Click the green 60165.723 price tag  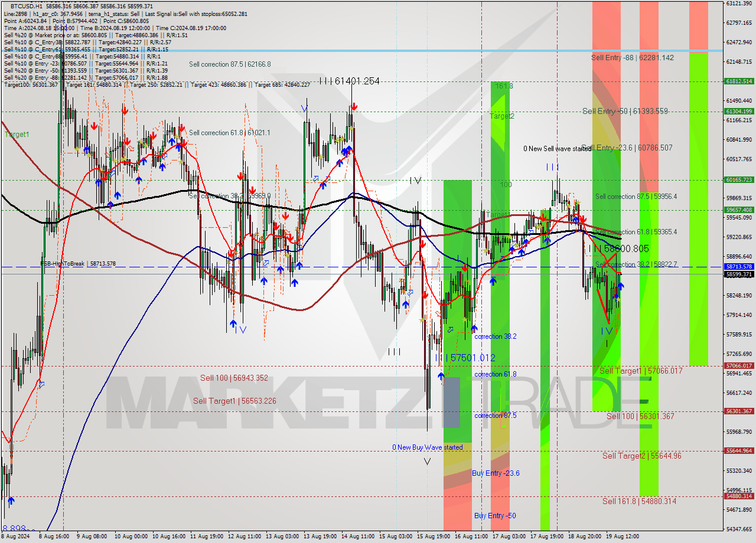(x=739, y=180)
